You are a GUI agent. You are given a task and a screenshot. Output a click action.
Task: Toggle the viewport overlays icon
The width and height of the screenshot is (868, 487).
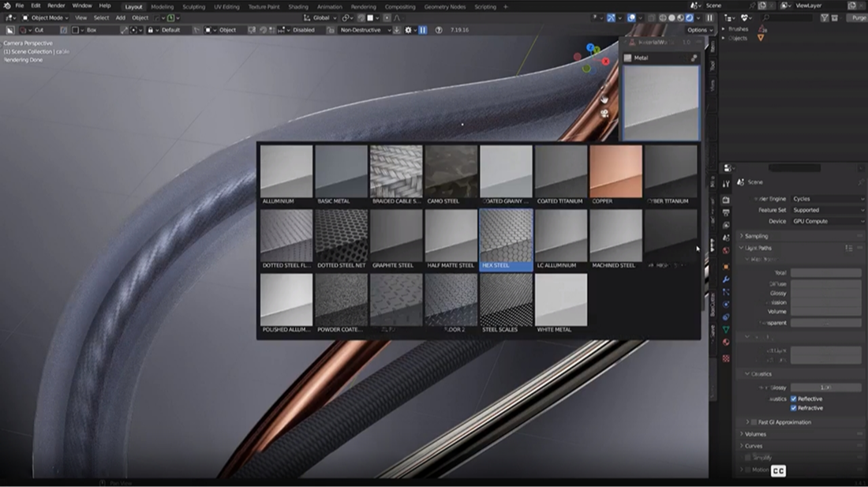(x=632, y=17)
